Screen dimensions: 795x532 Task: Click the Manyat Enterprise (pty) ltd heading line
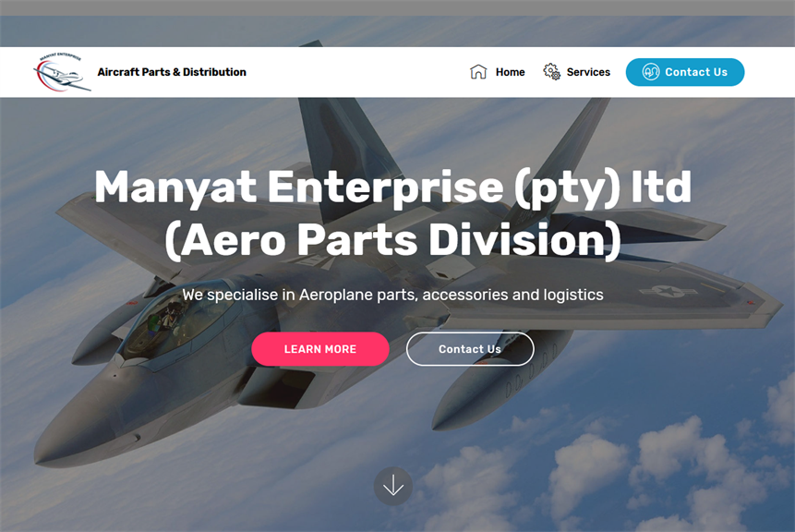393,187
